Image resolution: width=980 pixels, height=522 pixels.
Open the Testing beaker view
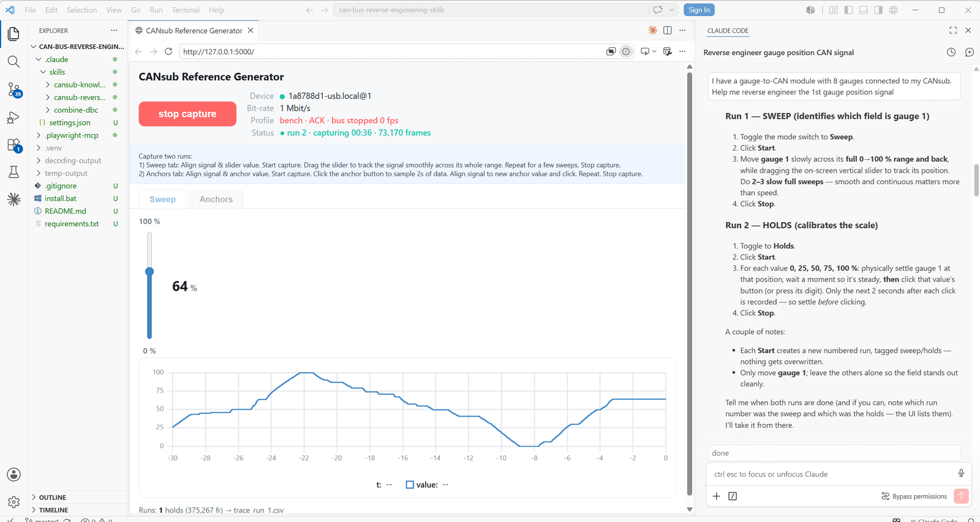13,173
